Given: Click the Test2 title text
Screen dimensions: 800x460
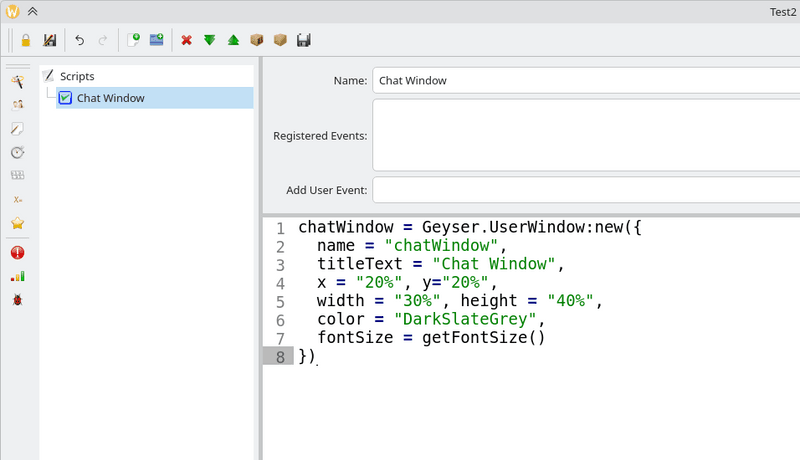Looking at the screenshot, I should (x=783, y=12).
